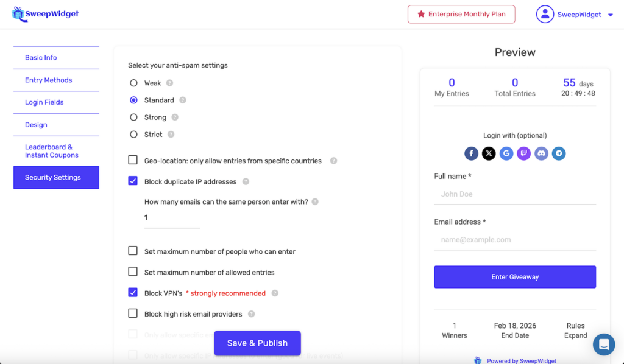
Task: Open the Enterprise Monthly Plan
Action: pos(461,14)
